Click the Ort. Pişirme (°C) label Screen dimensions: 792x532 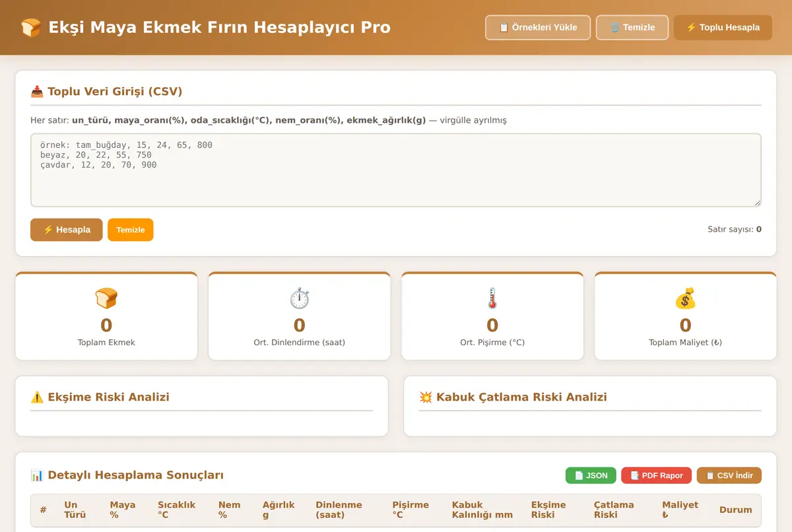(x=492, y=343)
